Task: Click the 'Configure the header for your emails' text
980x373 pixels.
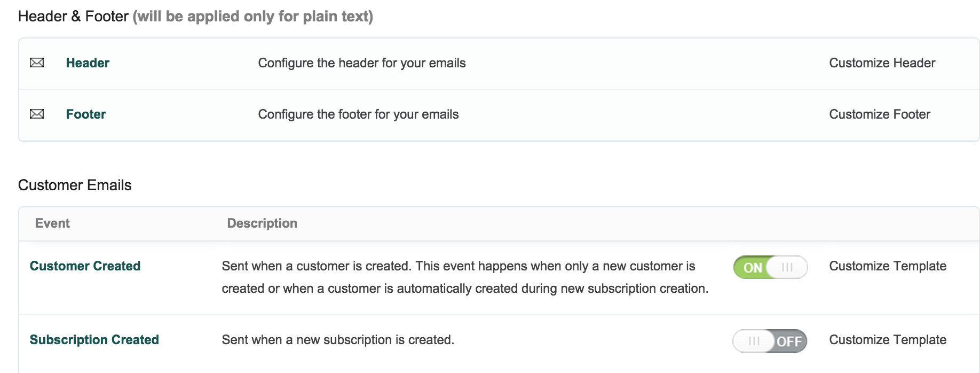Action: pos(362,63)
